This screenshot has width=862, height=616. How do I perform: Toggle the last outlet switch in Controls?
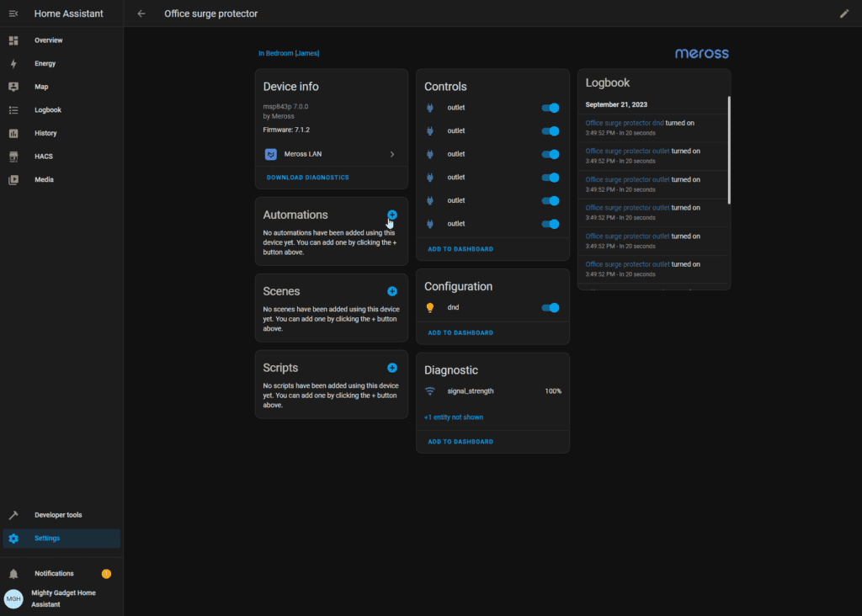550,224
